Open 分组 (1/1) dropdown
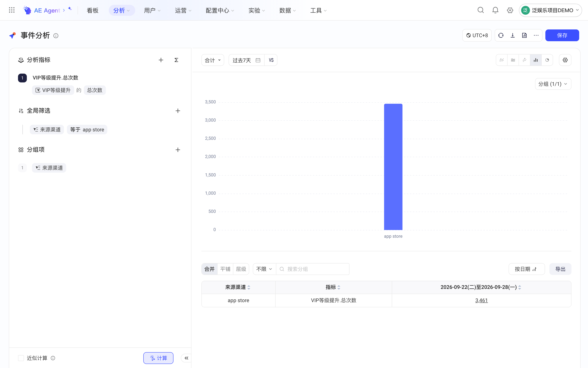The image size is (588, 368). (553, 84)
